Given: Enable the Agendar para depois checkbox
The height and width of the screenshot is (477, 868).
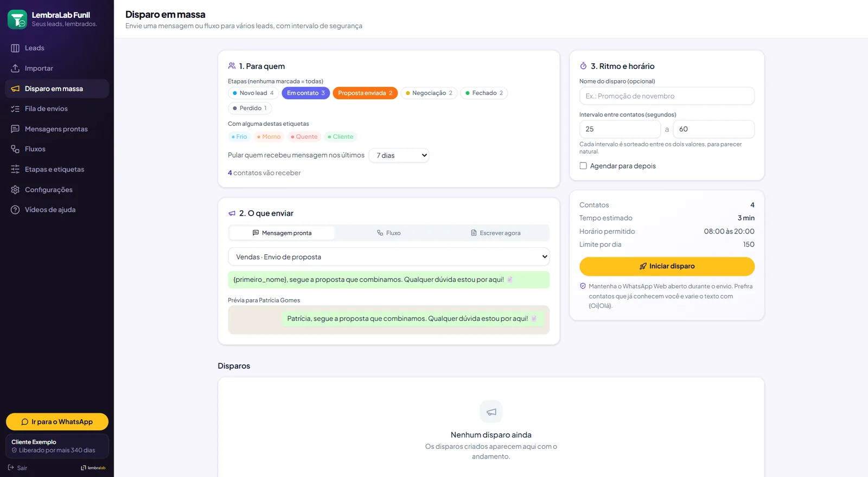Looking at the screenshot, I should click(583, 166).
